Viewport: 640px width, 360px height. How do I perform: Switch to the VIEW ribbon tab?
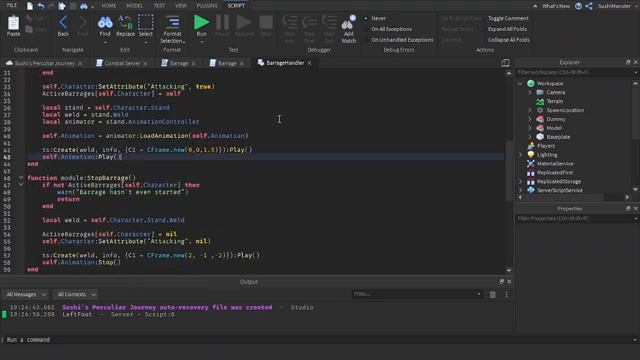(180, 6)
